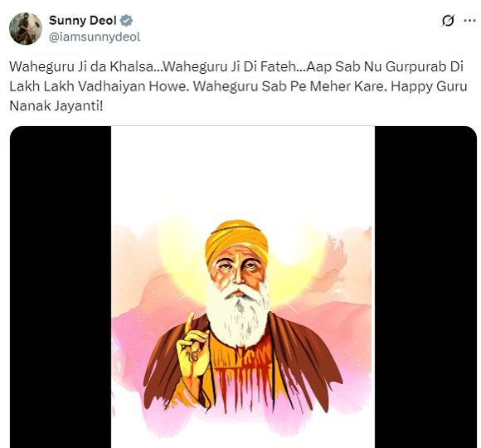Screen dimensions: 481x448
Task: Click the white beard in the illustration
Action: (x=239, y=316)
